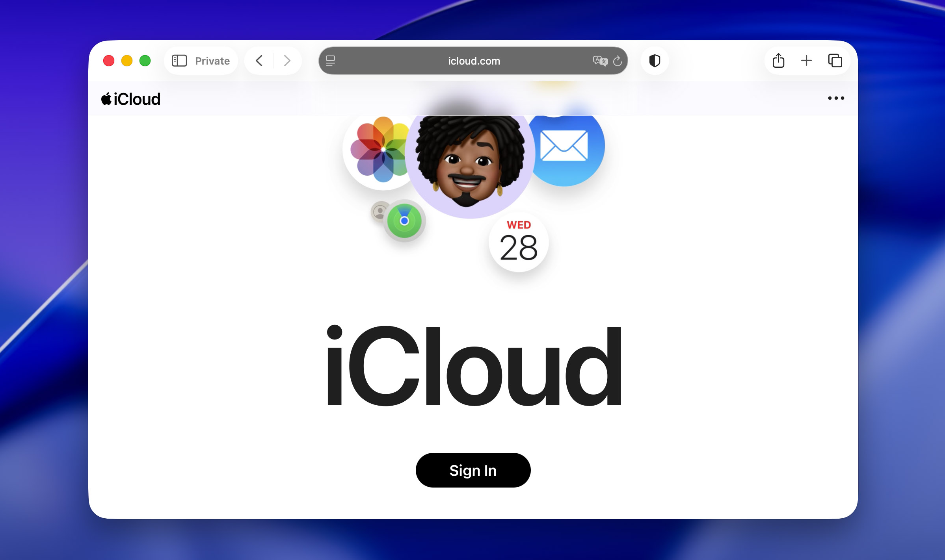Click the icloud.com address field

click(x=473, y=61)
